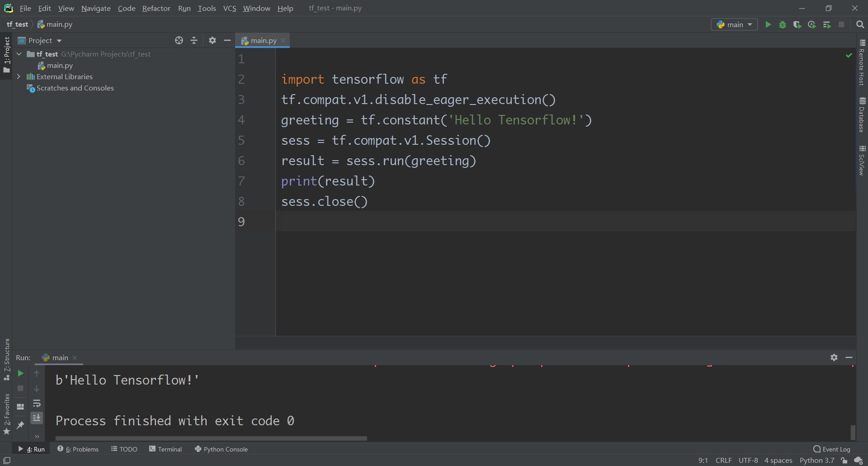
Task: Open the SciView side panel
Action: (862, 161)
